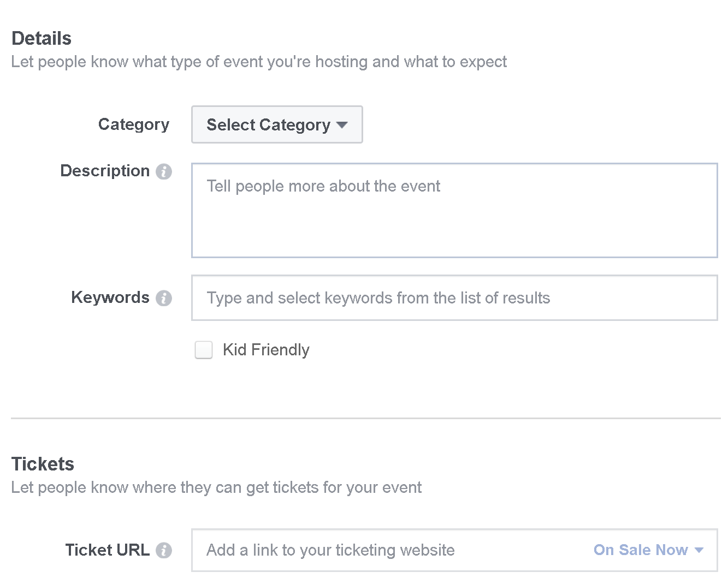Click the divider line above Tickets

[x=365, y=419]
